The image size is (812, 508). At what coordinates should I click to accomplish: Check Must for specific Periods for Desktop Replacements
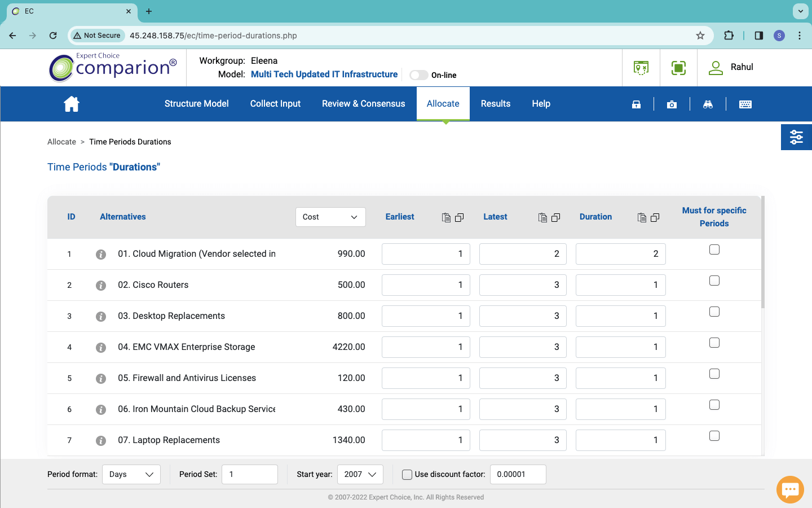(714, 312)
